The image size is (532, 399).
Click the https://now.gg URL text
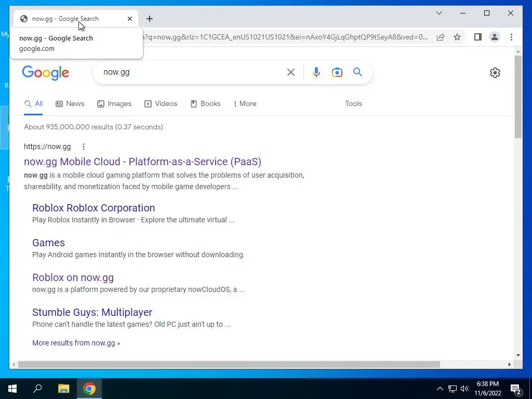[x=47, y=147]
